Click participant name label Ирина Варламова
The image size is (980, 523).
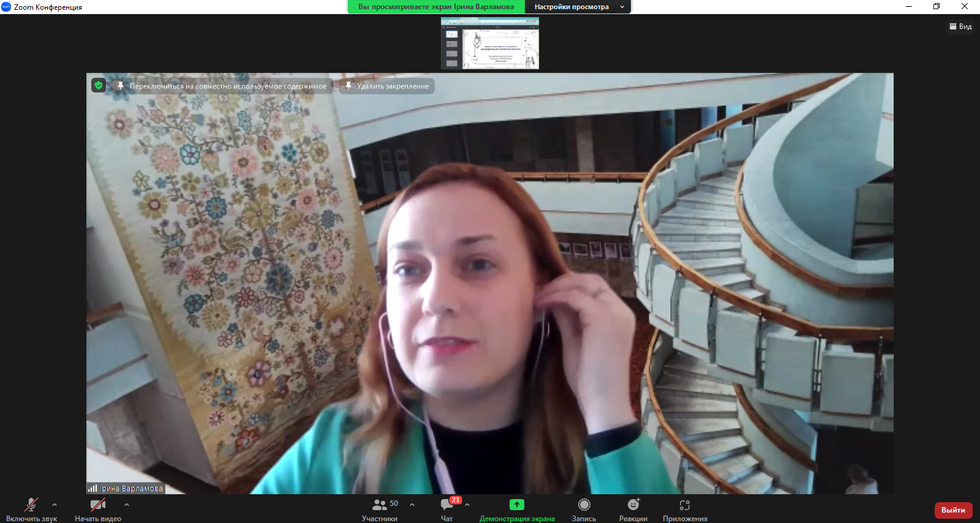(126, 489)
